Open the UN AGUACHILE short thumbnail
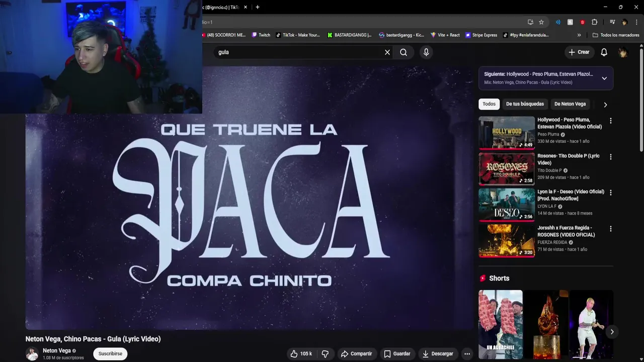The height and width of the screenshot is (362, 644). click(x=501, y=324)
